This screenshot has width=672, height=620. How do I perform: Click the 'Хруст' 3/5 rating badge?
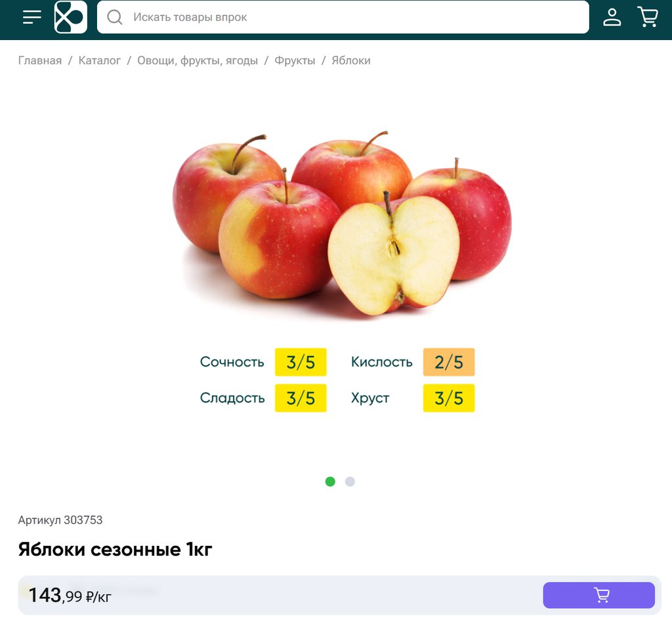[449, 398]
